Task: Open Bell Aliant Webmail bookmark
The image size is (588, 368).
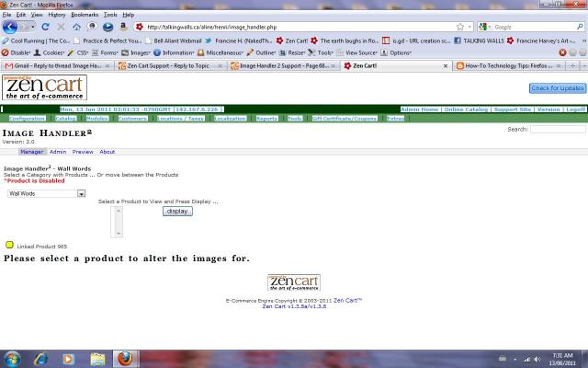Action: tap(174, 40)
